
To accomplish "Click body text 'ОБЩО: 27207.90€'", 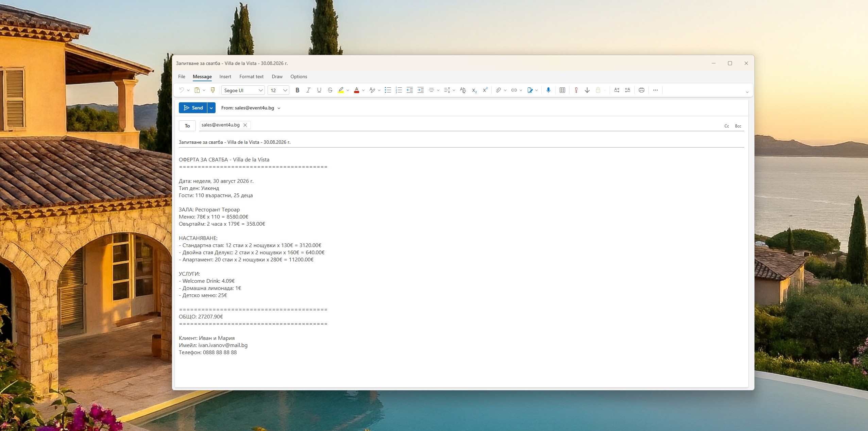I will click(201, 316).
